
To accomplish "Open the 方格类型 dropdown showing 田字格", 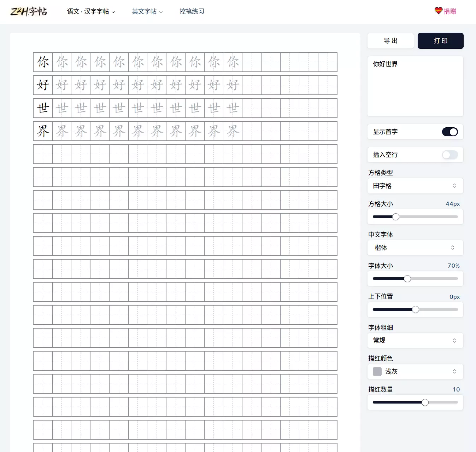I will click(x=415, y=186).
